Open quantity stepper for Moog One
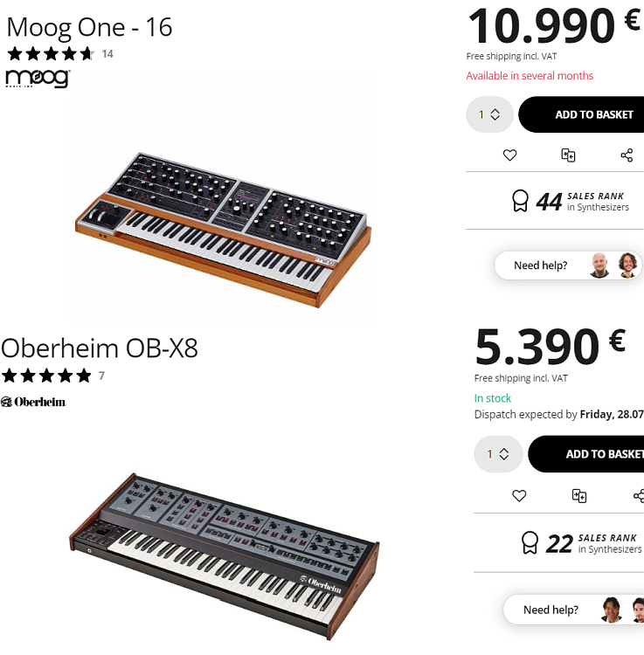Screen dimensions: 644x655 tap(490, 114)
